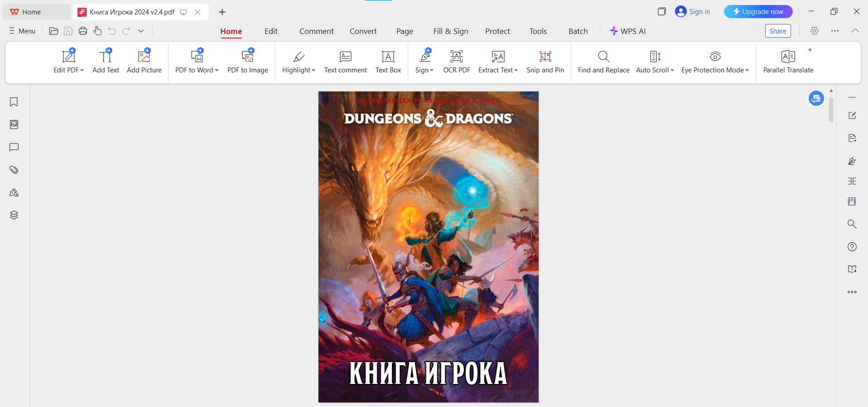Choose the Add Picture tool
The image size is (868, 407).
[144, 61]
